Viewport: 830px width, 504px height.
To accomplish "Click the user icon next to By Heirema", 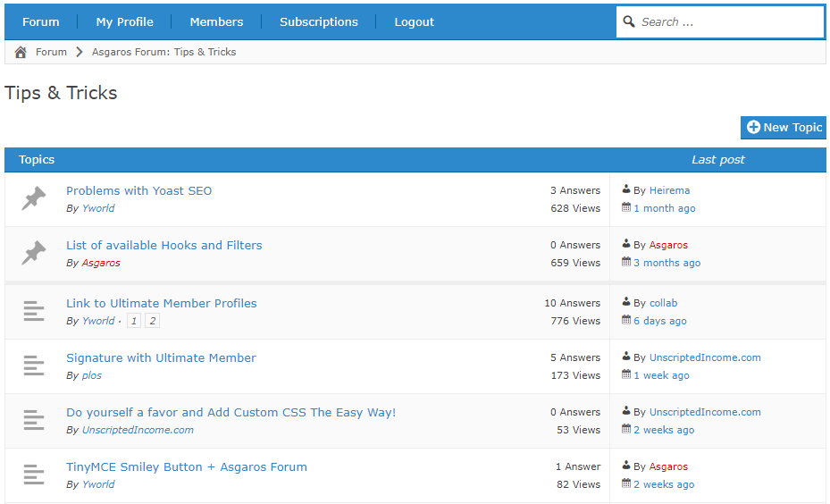I will (626, 189).
